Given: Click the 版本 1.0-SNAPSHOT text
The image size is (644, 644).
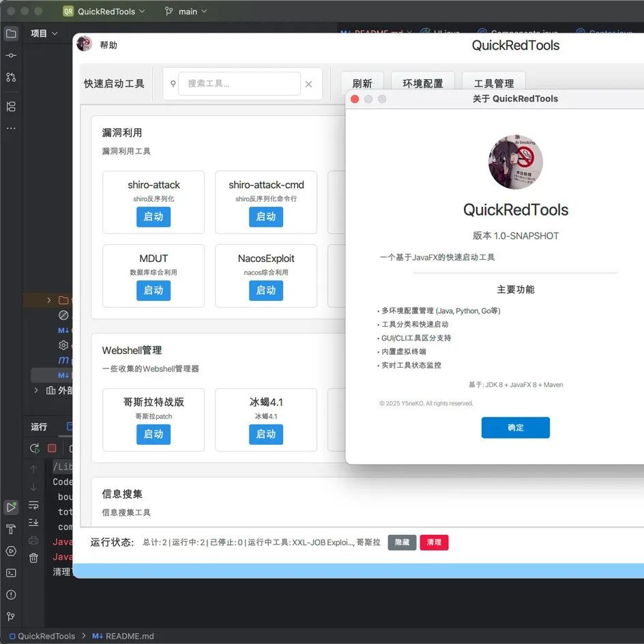Looking at the screenshot, I should [x=516, y=236].
